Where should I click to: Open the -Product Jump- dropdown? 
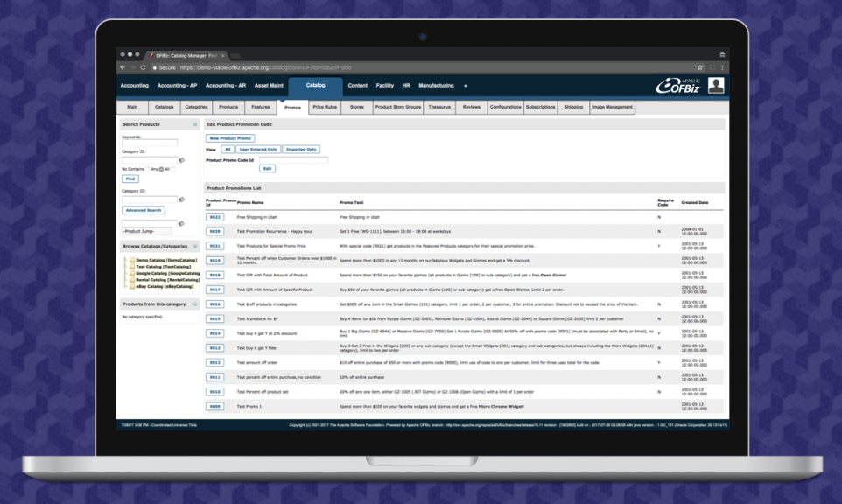pos(146,231)
